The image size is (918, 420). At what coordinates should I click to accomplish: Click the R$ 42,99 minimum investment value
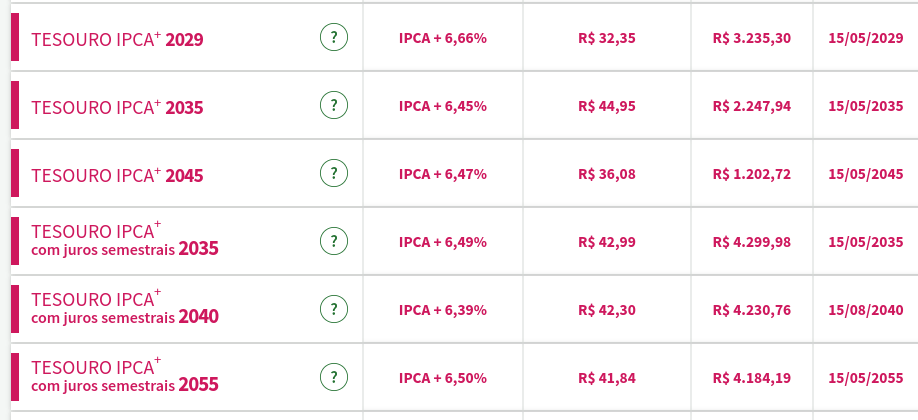click(606, 242)
